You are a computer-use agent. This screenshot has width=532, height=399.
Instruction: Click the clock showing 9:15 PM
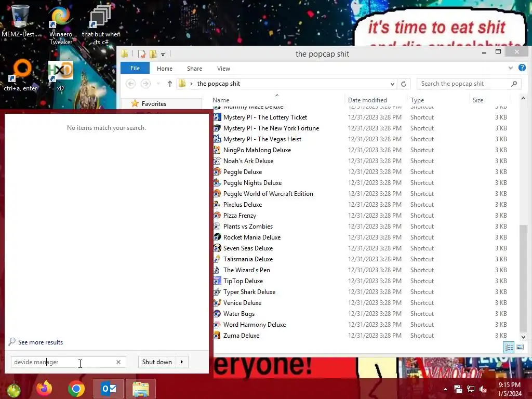510,385
